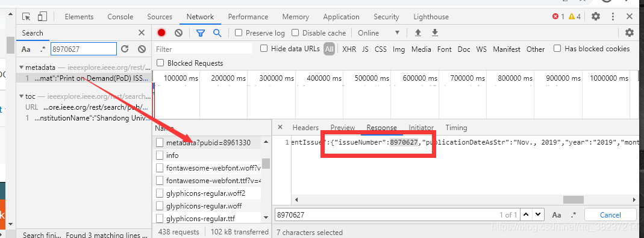644x238 pixels.
Task: Toggle device toolbar icon
Action: (42, 17)
